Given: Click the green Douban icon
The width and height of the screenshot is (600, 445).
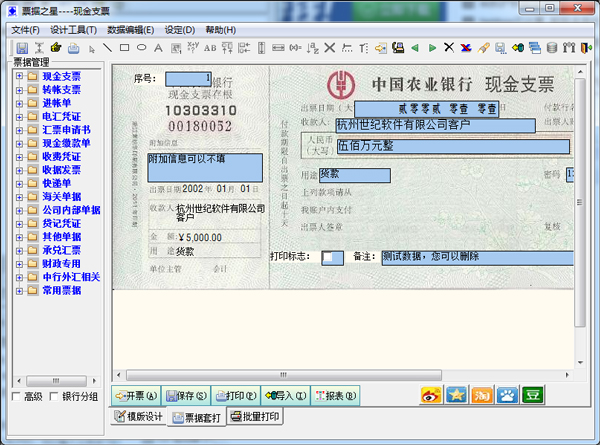Looking at the screenshot, I should [534, 395].
